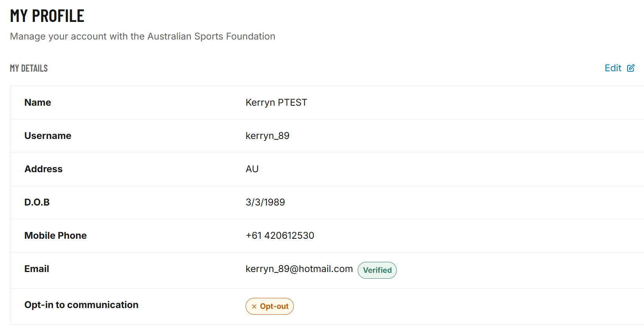
Task: Click the Name row label
Action: click(38, 103)
